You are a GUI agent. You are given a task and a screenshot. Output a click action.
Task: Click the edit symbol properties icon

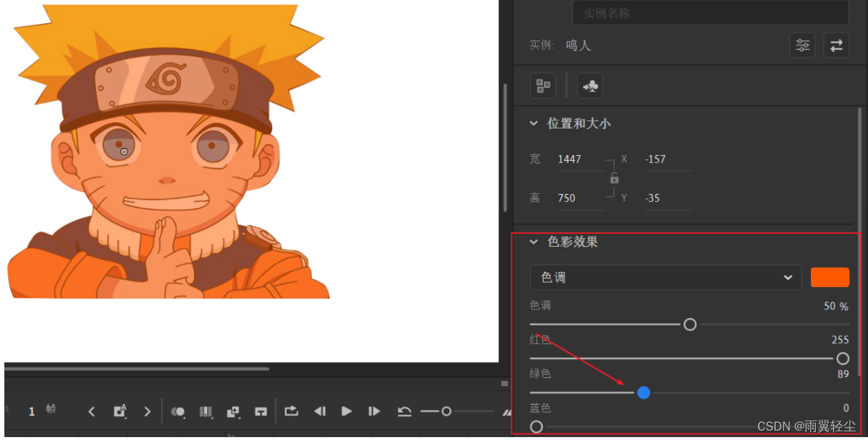(x=590, y=86)
